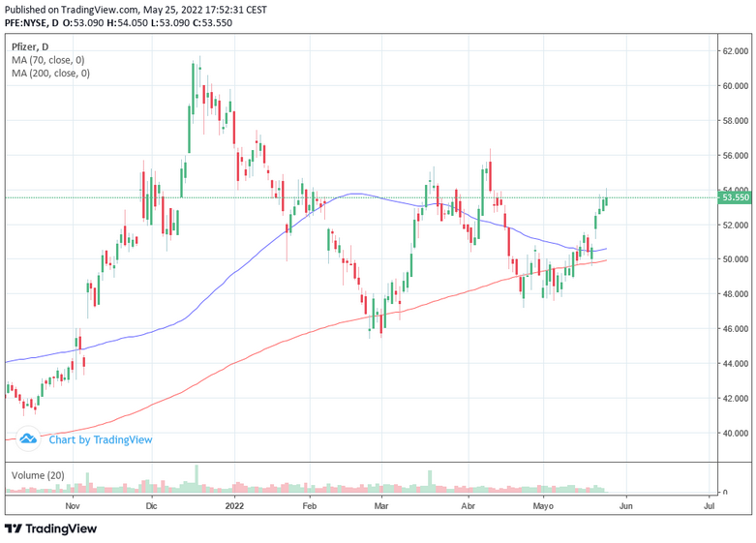Click the TradingView logo at bottom left
Screen dimensions: 756x543
(50, 529)
